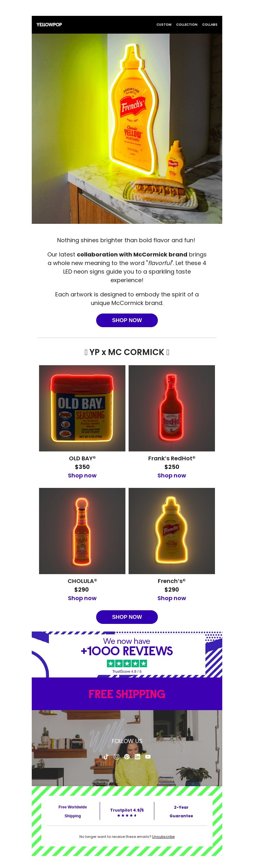This screenshot has height=868, width=254.
Task: Click the first Shop Now button below intro text
Action: [x=127, y=320]
